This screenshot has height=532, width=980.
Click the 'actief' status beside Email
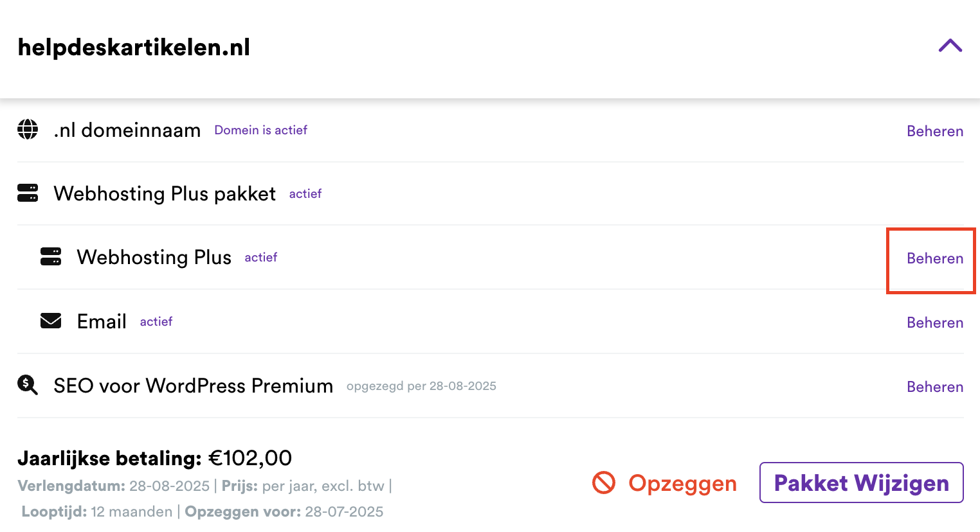156,321
